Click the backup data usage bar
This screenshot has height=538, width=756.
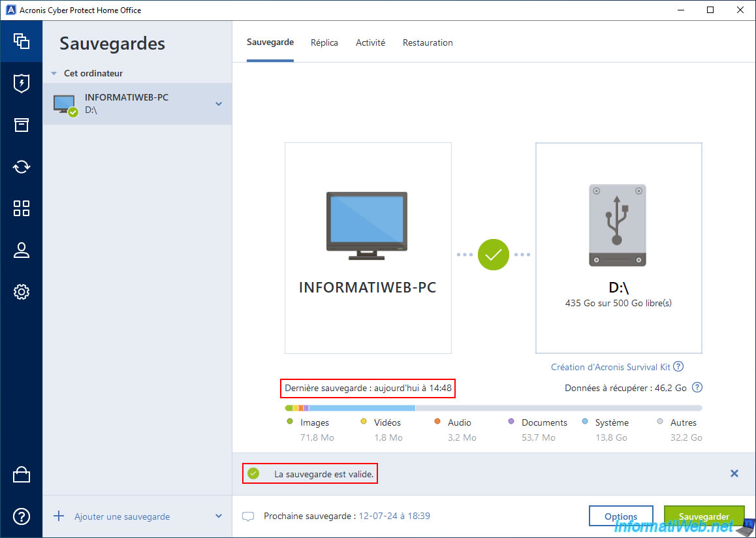(494, 408)
